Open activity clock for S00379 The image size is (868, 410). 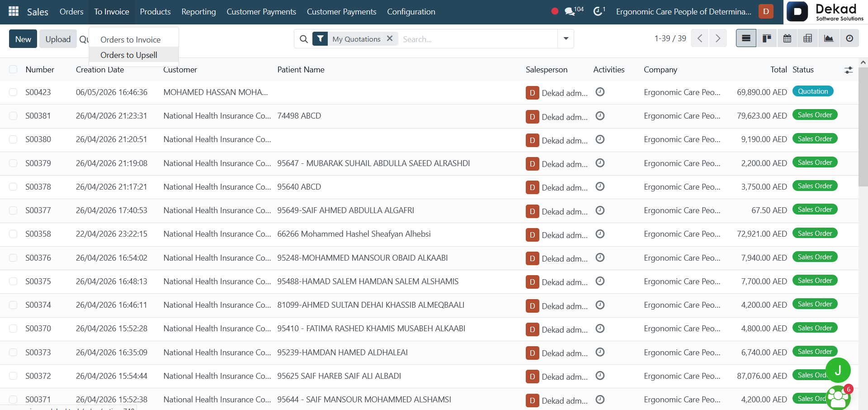[600, 163]
